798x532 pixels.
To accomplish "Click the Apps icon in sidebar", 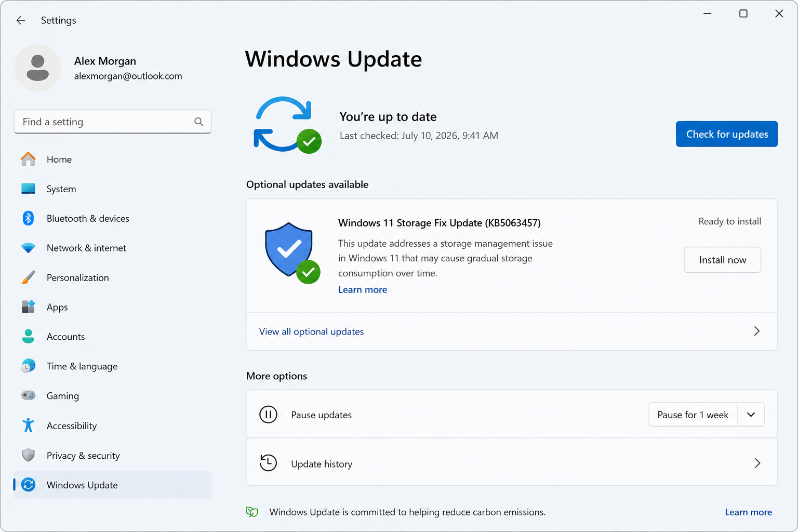I will pos(29,307).
